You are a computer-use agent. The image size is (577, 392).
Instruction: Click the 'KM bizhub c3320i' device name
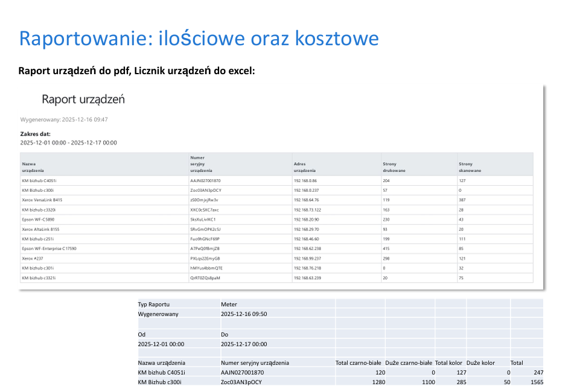point(39,210)
